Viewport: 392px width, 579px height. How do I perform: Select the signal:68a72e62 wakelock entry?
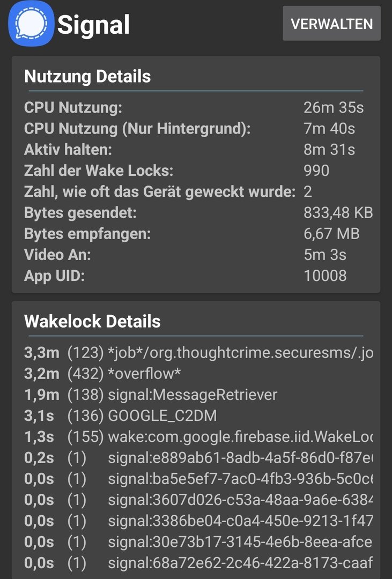(198, 563)
